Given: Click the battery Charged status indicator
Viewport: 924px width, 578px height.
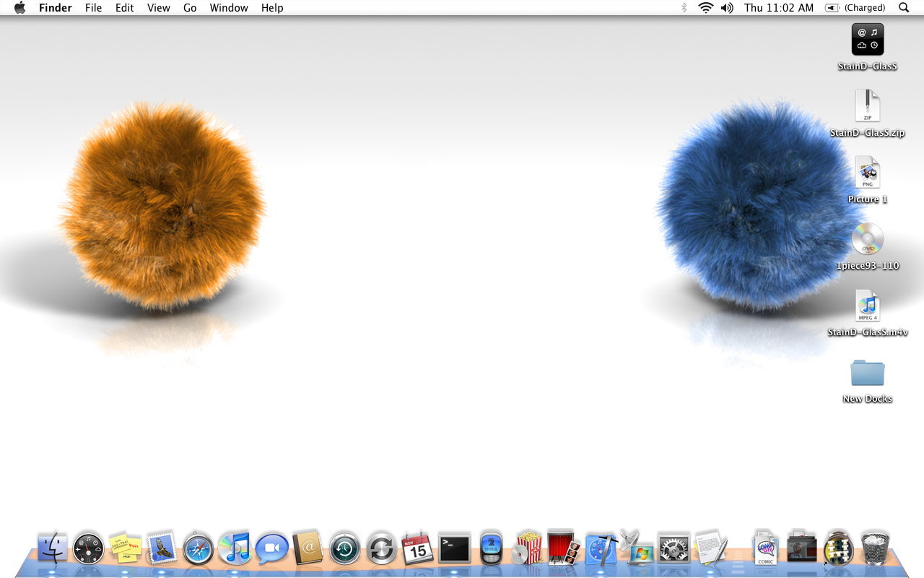Looking at the screenshot, I should coord(855,8).
